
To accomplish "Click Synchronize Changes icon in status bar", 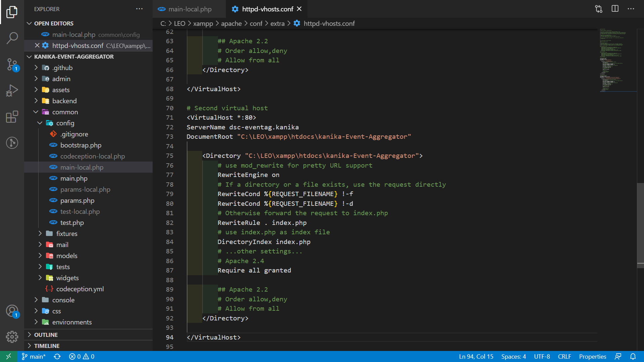I will click(x=57, y=356).
